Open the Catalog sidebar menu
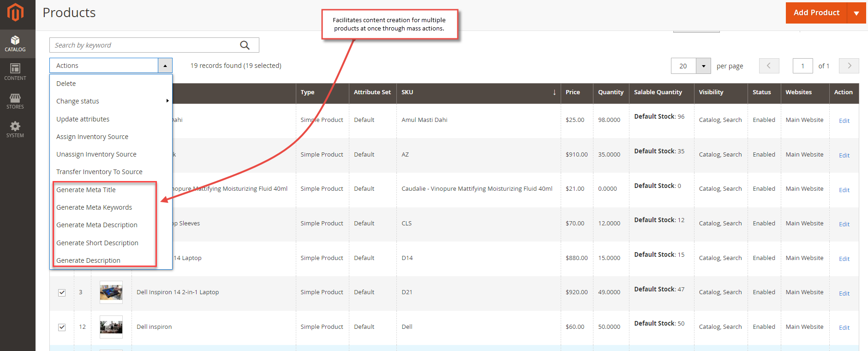This screenshot has height=351, width=868. 15,43
